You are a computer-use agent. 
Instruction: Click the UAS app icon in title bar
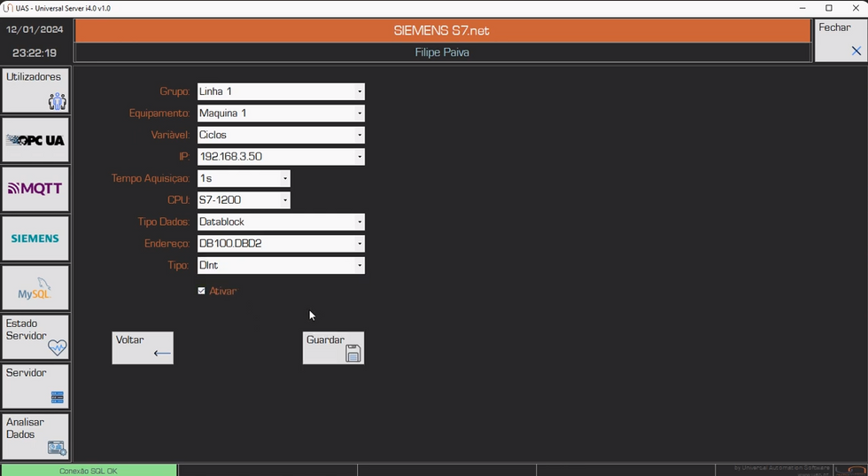pyautogui.click(x=8, y=8)
